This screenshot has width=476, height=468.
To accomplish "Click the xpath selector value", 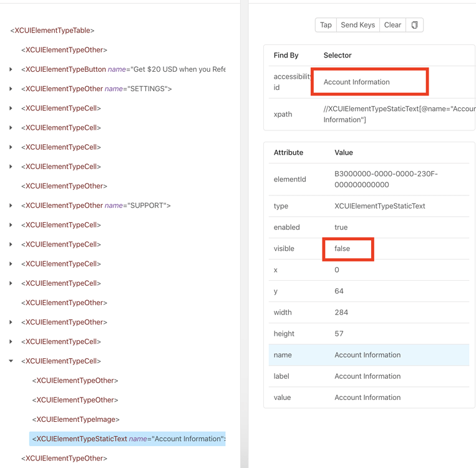I will [398, 114].
